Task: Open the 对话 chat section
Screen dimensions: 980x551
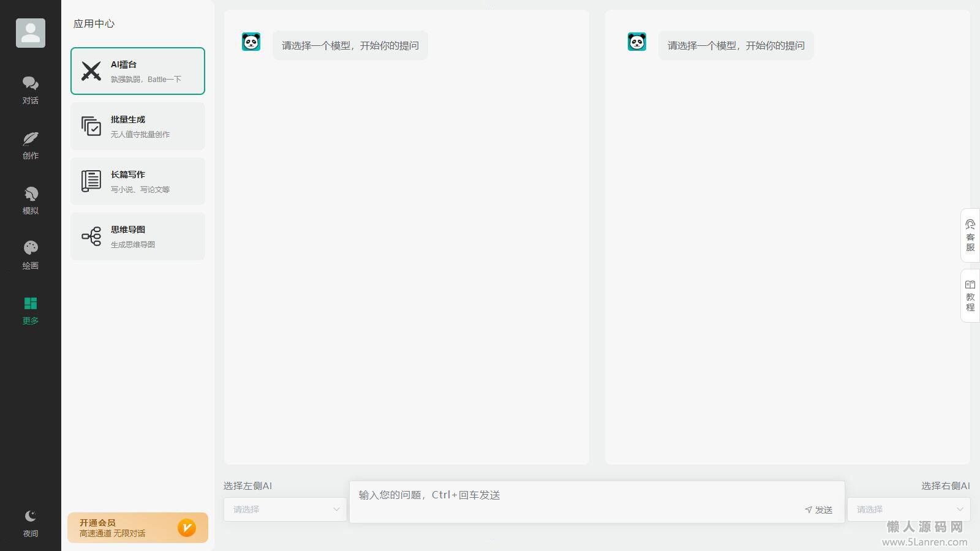Action: pos(30,90)
